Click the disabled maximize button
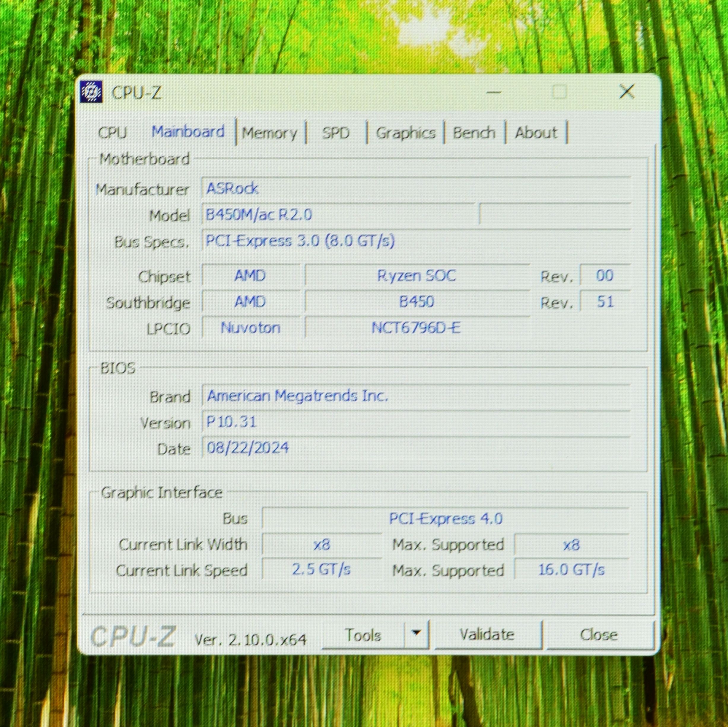 click(559, 92)
